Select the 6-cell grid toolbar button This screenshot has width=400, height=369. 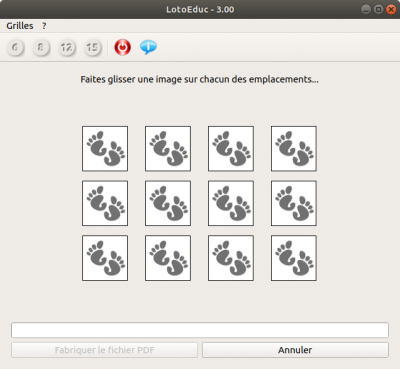(x=15, y=48)
